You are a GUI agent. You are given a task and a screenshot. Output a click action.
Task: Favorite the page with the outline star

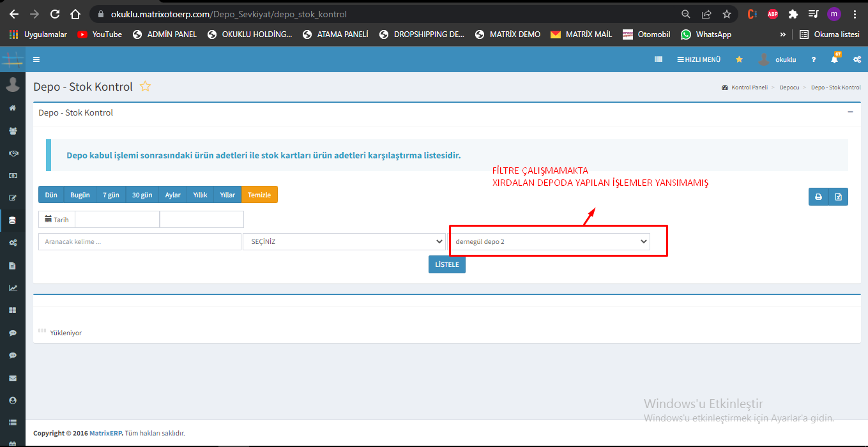click(x=146, y=87)
